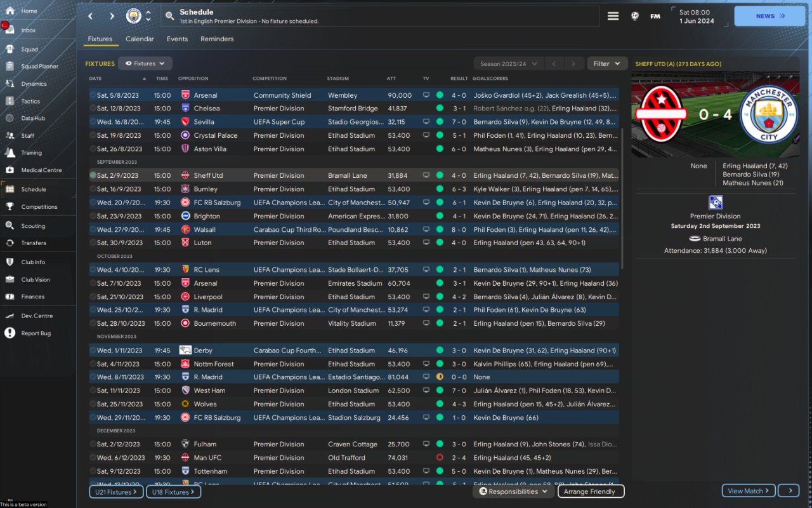
Task: Open the Squad Planner
Action: pyautogui.click(x=39, y=66)
